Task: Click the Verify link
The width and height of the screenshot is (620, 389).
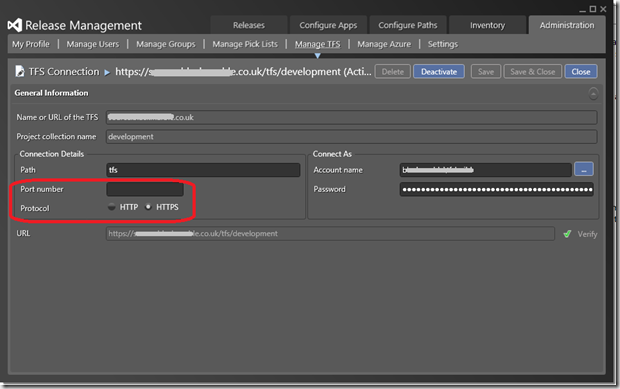Action: [587, 234]
